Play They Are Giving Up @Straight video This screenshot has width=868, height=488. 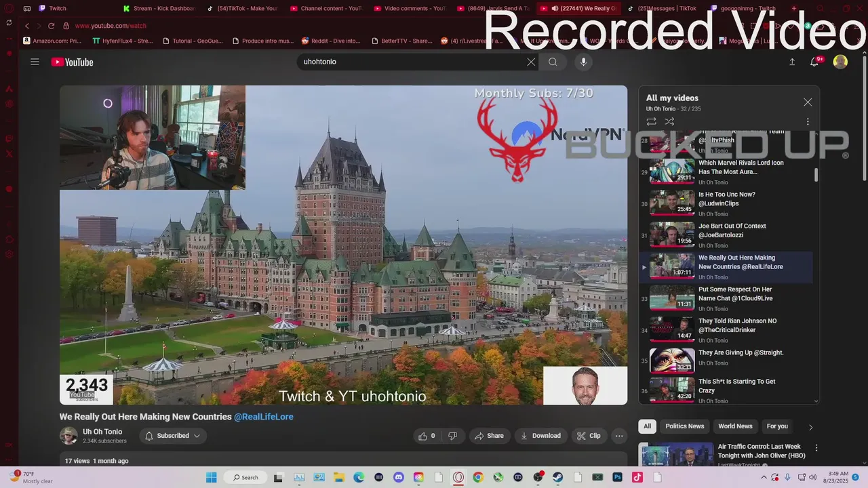[726, 361]
